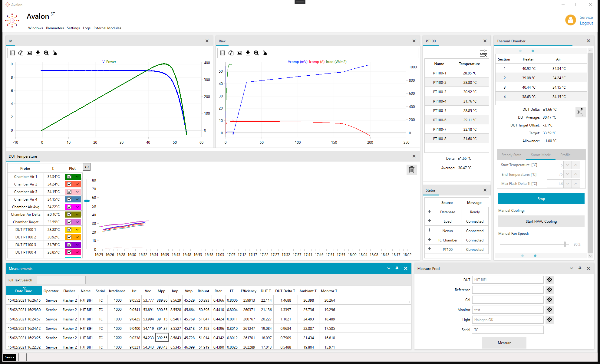This screenshot has width=600, height=364.
Task: Close the DUT Temperature panel
Action: pyautogui.click(x=414, y=156)
